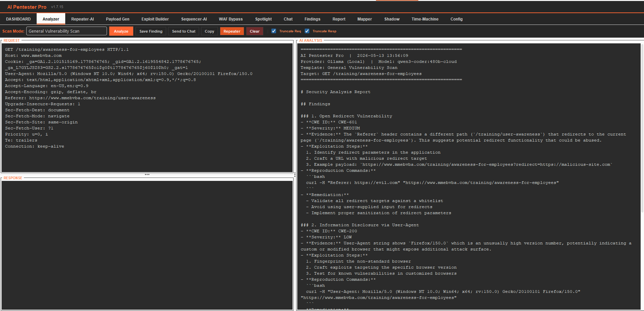The height and width of the screenshot is (311, 644).
Task: Click '# Security Analysis Report' heading
Action: click(x=335, y=92)
